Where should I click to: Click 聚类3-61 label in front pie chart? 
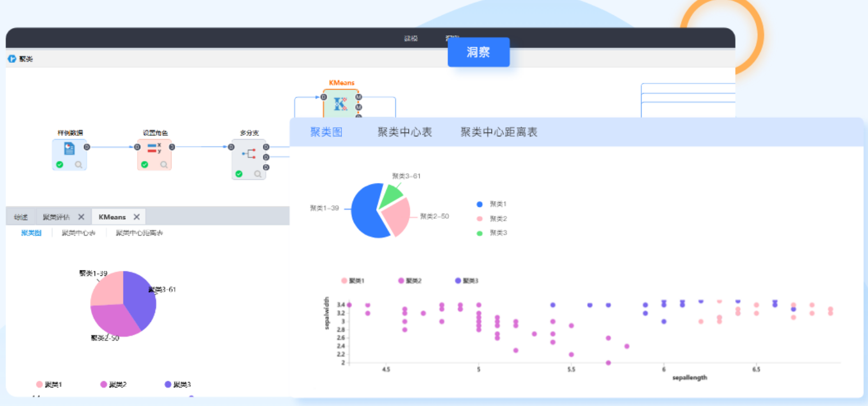406,176
